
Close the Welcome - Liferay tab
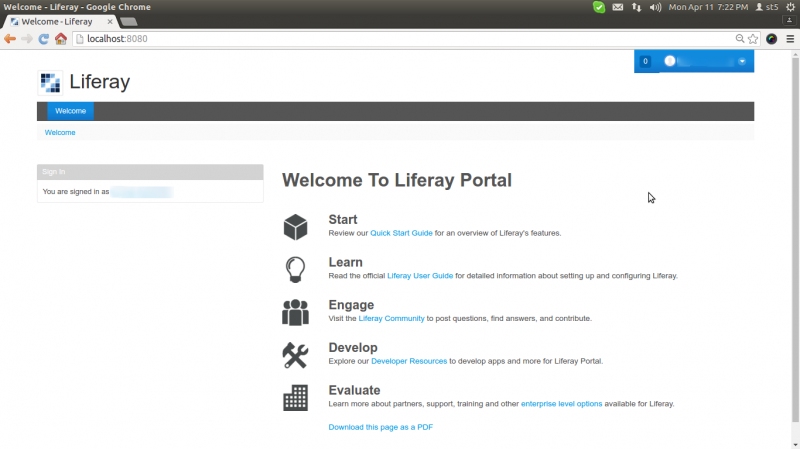coord(110,21)
